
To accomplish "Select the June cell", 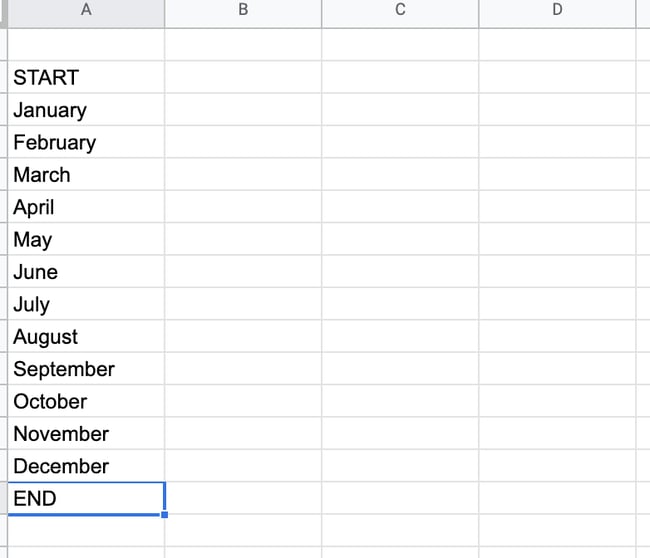I will (x=85, y=272).
